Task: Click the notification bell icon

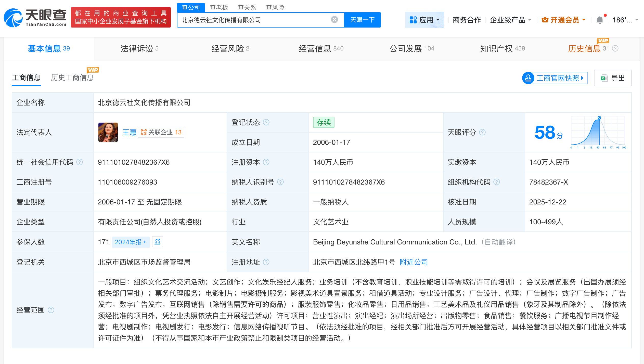Action: (600, 20)
